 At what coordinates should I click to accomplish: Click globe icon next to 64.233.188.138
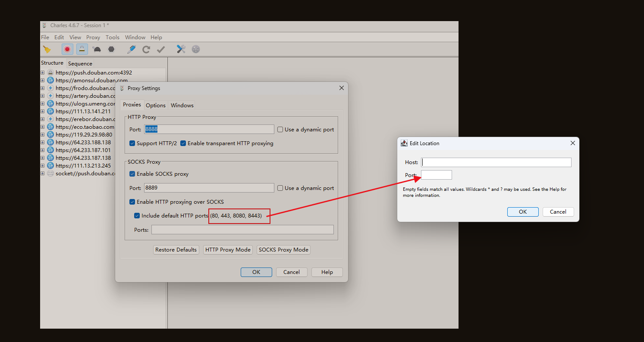point(50,143)
